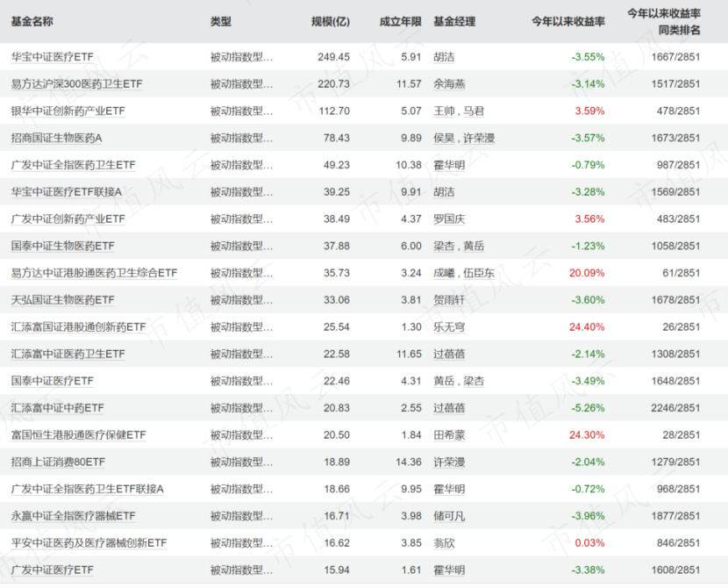Select return value 0.03%

(x=589, y=542)
